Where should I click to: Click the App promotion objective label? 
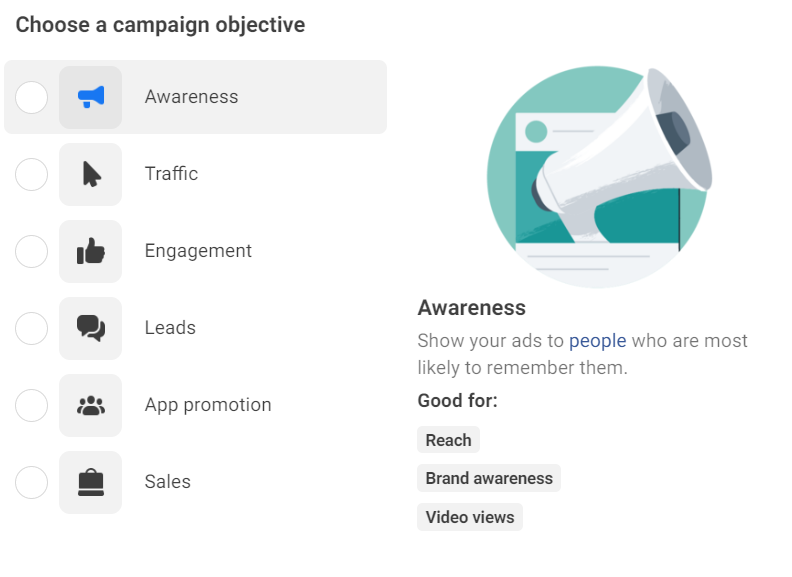click(x=208, y=405)
